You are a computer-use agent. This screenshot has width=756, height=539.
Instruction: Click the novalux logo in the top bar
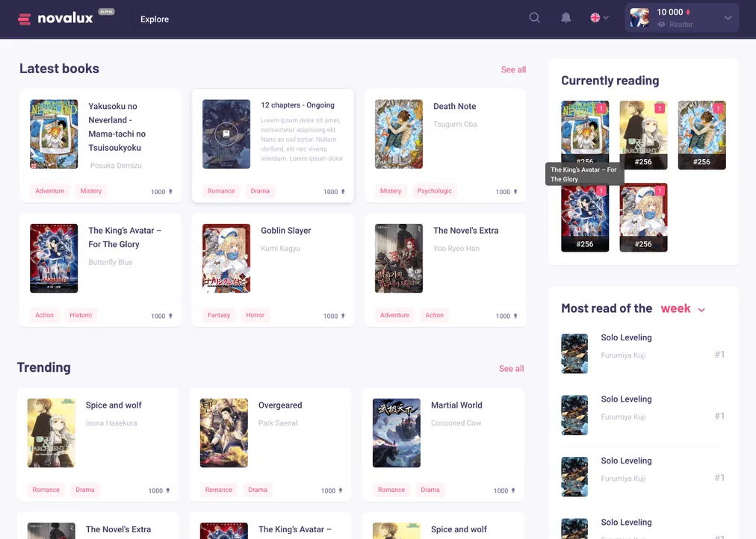point(65,17)
